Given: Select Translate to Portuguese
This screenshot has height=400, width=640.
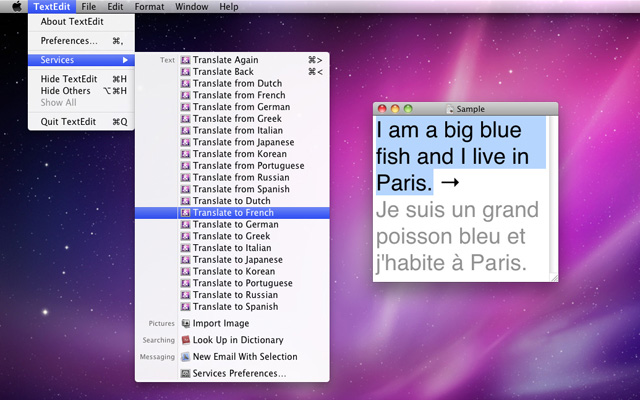Looking at the screenshot, I should point(232,283).
